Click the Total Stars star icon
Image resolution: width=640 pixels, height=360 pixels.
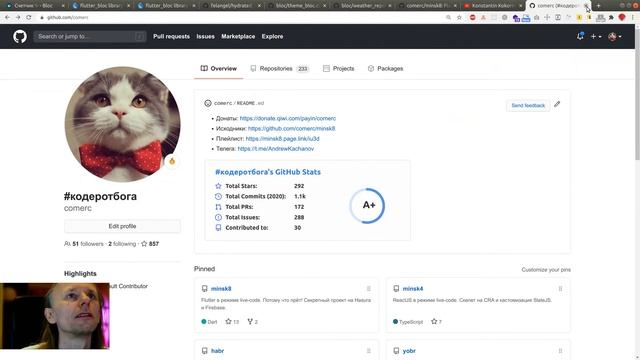[218, 186]
